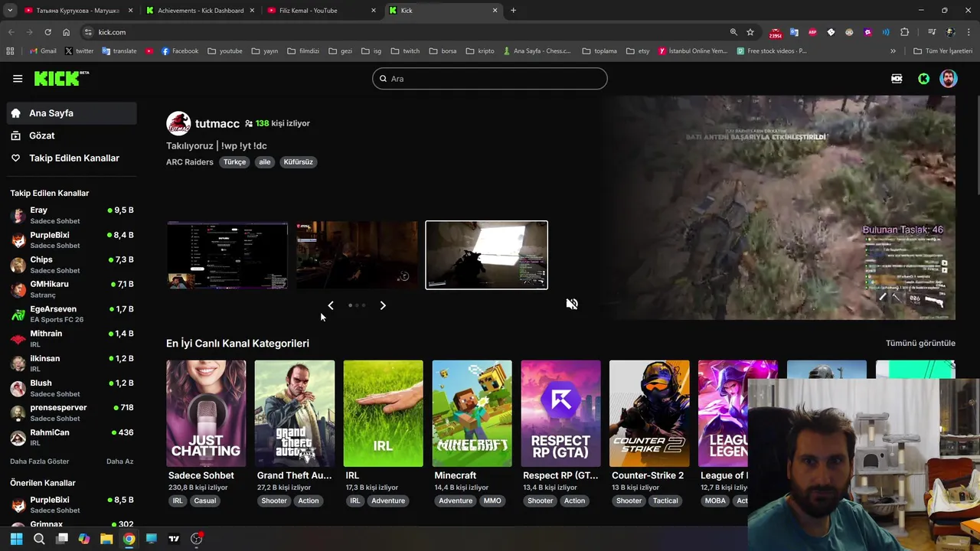This screenshot has height=551, width=980.
Task: Open the KCIP points icon in header
Action: 924,79
